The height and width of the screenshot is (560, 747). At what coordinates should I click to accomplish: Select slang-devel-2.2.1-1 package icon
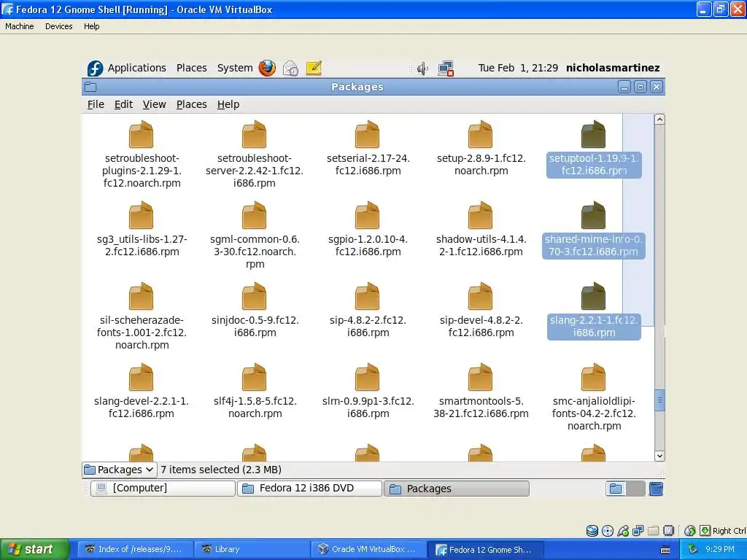(142, 378)
